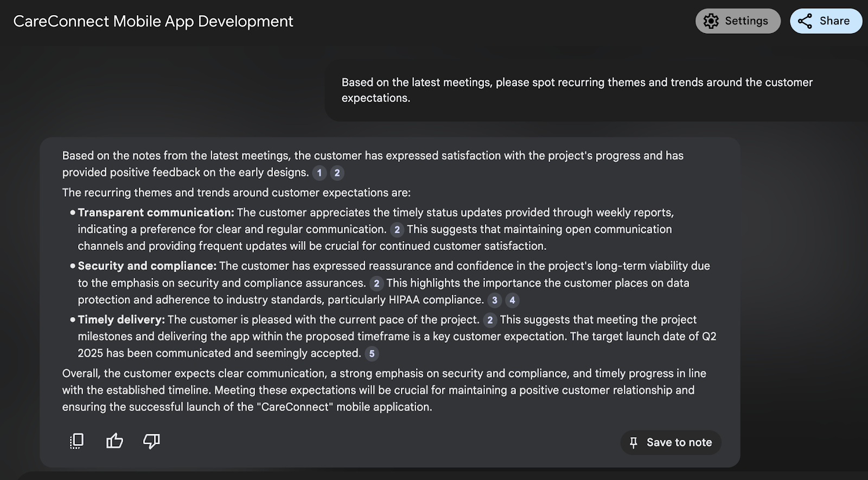Click the Security and compliance bullet heading

(147, 266)
